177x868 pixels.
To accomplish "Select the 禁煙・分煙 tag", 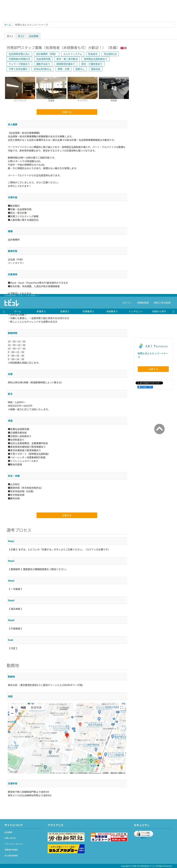I will 63,69.
